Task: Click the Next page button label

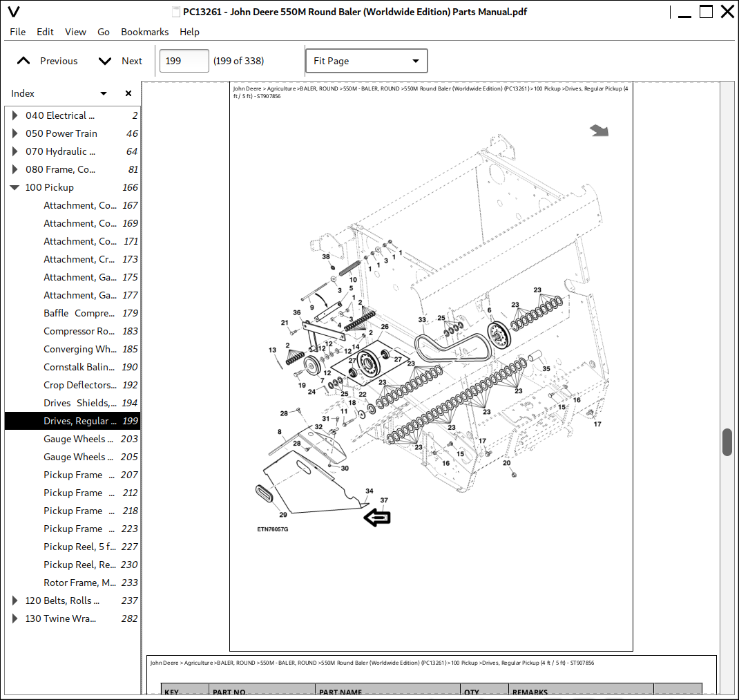Action: click(132, 61)
